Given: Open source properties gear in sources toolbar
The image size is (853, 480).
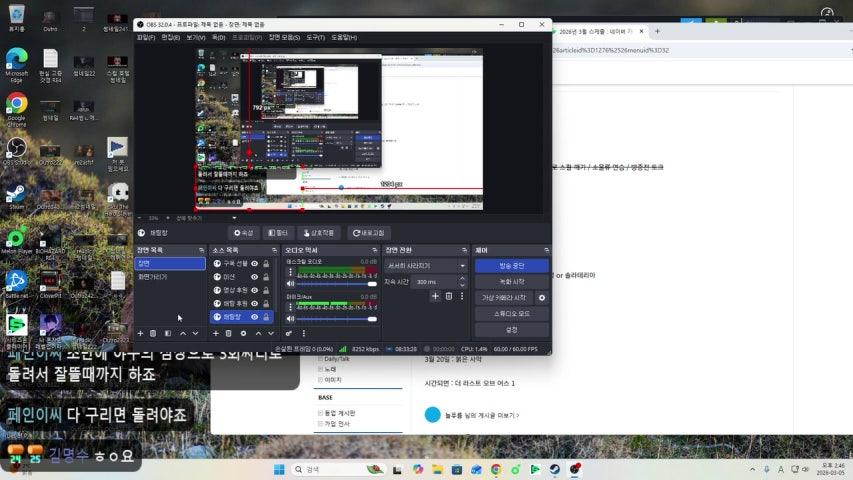Looking at the screenshot, I should [x=243, y=333].
